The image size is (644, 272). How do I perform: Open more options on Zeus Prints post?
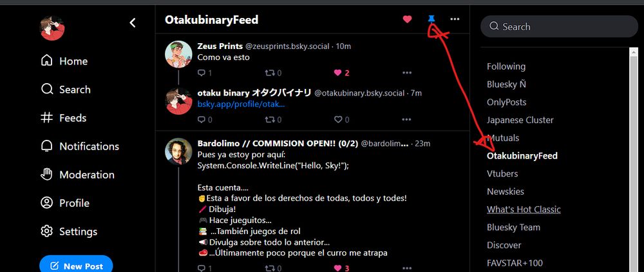406,73
